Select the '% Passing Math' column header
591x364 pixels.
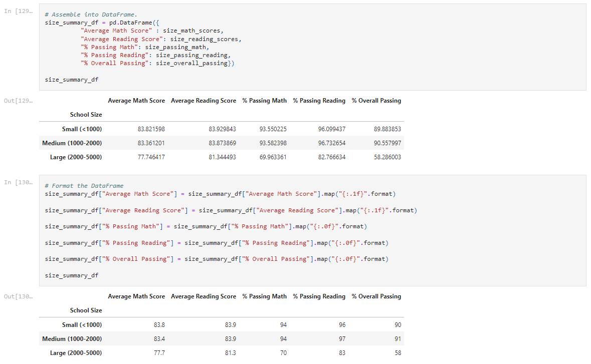tap(264, 100)
